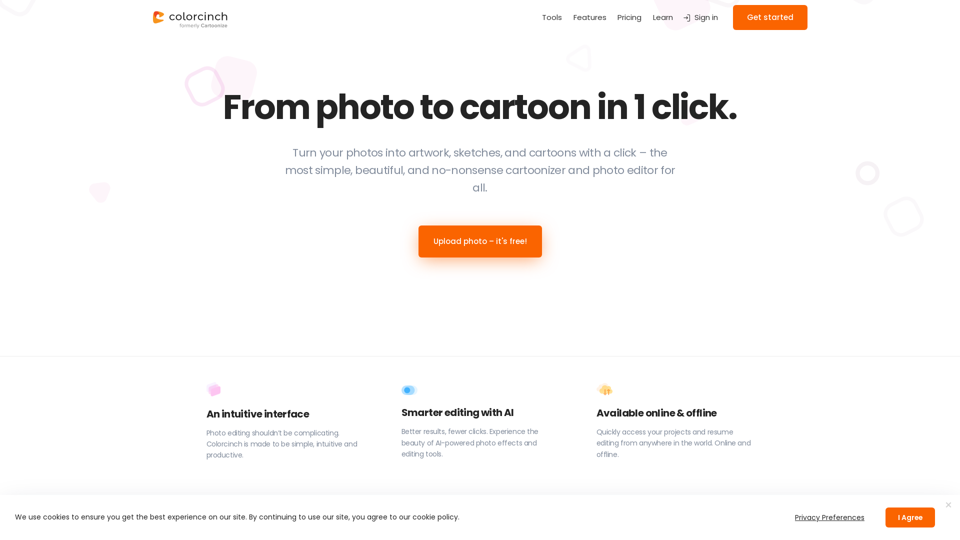
Task: Click the pink intuitive interface icon
Action: 214,389
